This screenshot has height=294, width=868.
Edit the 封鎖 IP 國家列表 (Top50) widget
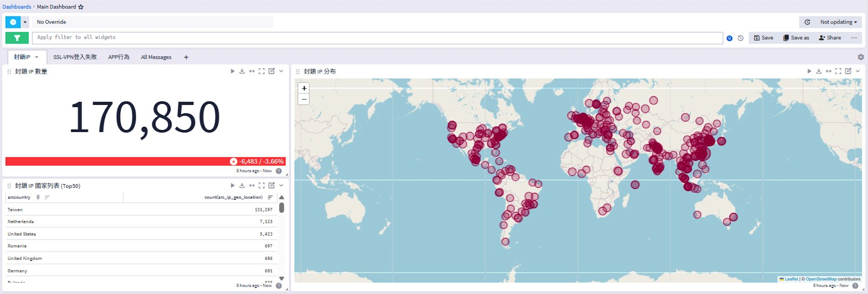272,186
